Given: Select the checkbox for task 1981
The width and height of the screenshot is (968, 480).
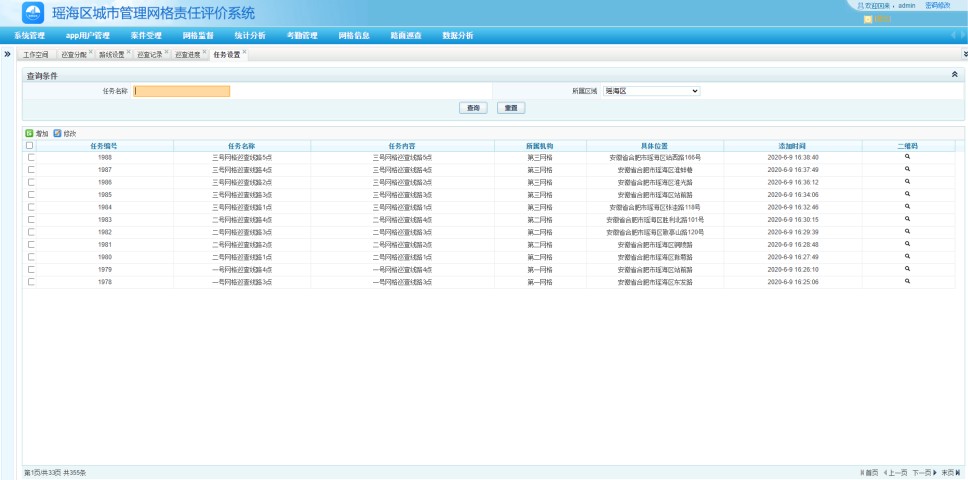Looking at the screenshot, I should point(31,245).
